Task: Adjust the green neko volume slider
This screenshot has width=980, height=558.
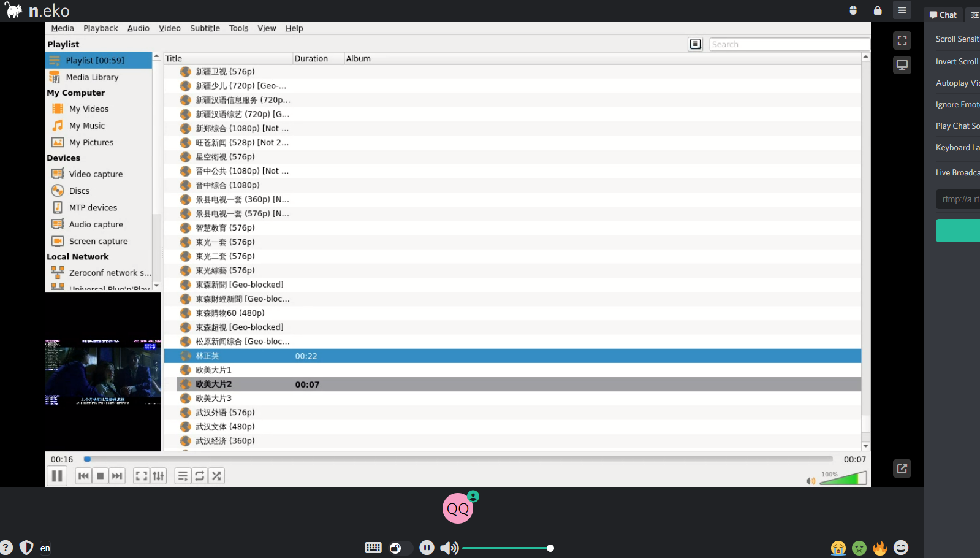Action: pos(507,548)
